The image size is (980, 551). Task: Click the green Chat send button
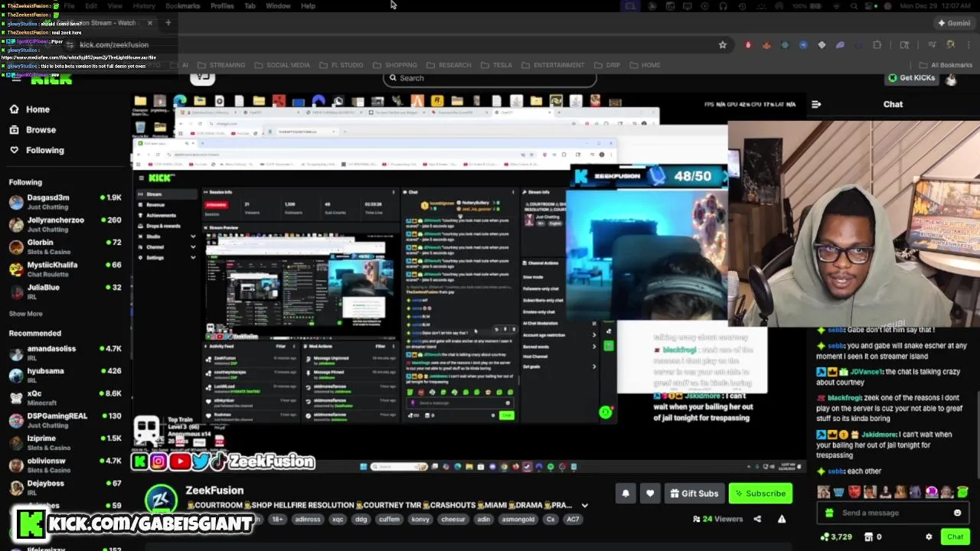pos(955,536)
